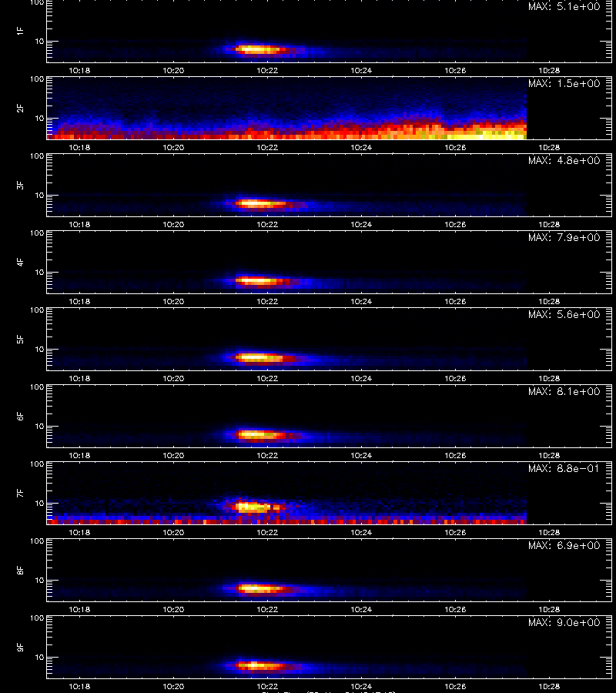Click the 10:22 time label under panel 1F
Viewport: 616px width, 693px height.
(267, 71)
